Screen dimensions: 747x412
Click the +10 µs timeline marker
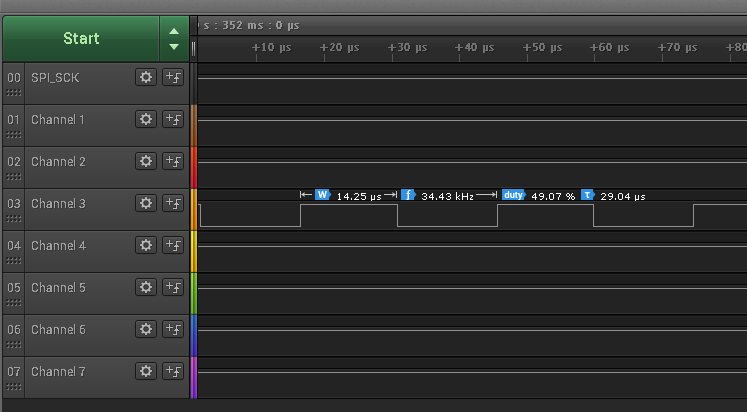pos(272,48)
